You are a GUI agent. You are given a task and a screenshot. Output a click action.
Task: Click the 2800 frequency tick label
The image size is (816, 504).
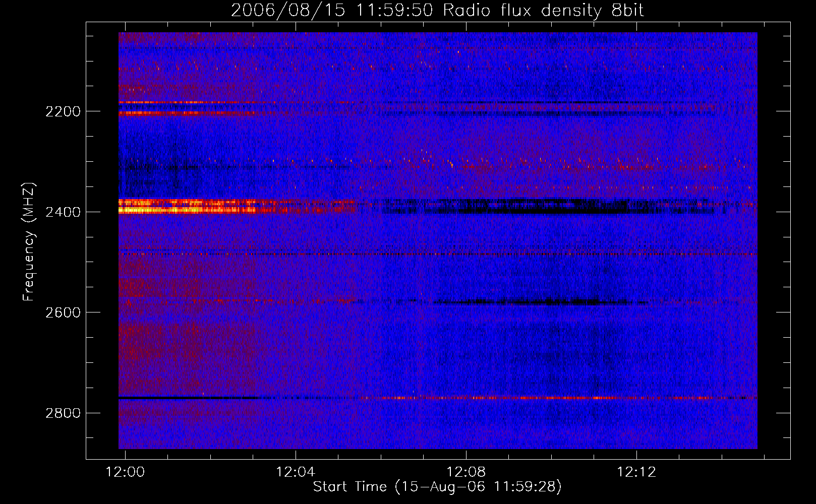tap(63, 413)
